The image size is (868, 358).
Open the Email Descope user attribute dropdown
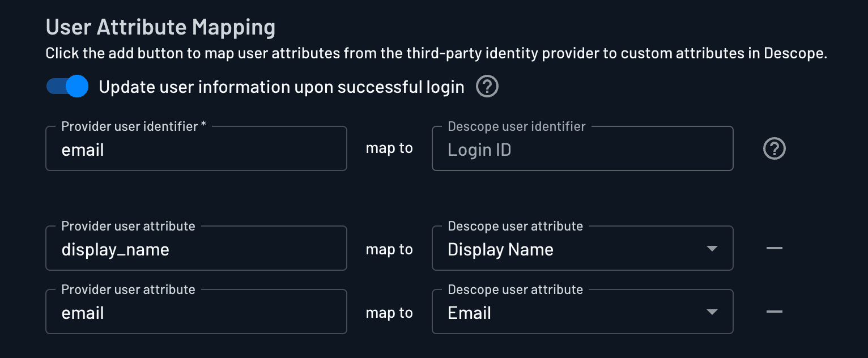click(582, 312)
